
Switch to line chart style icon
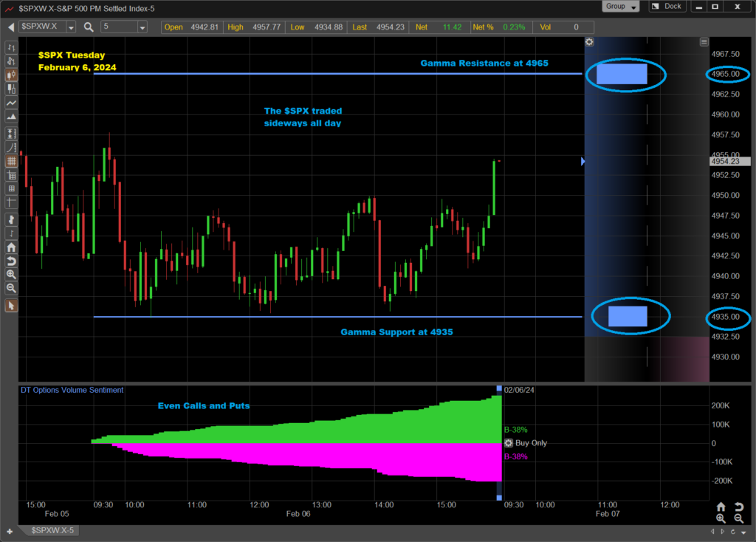tap(11, 103)
